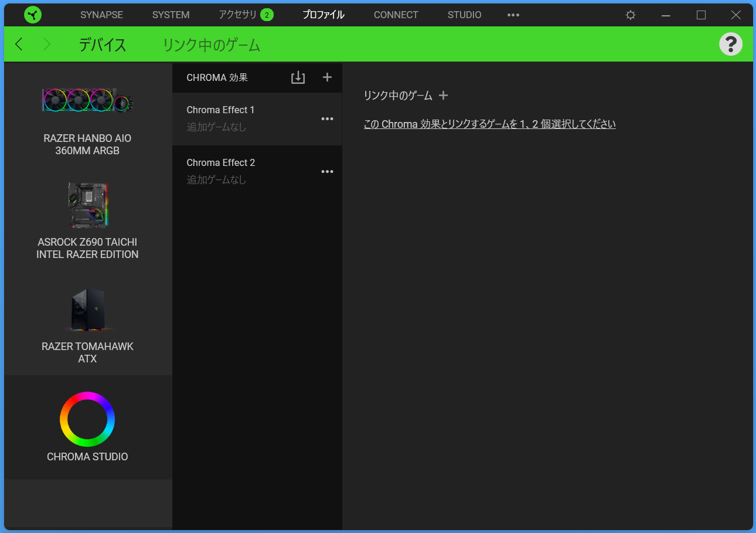Image resolution: width=756 pixels, height=533 pixels.
Task: Open the プロファイル tab
Action: coord(323,15)
